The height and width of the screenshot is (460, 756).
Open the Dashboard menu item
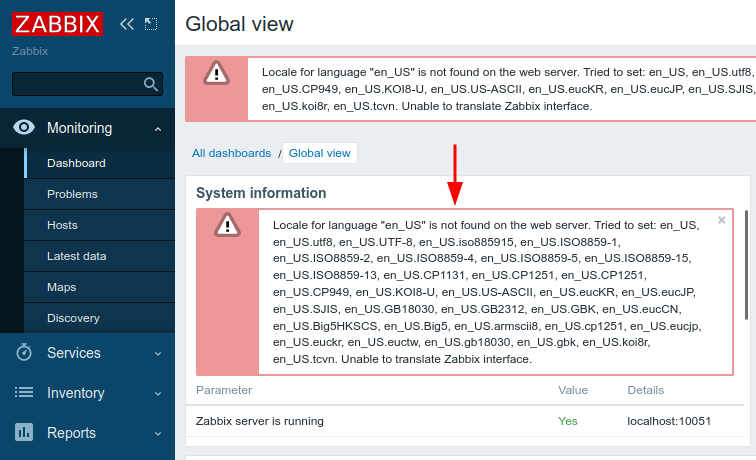[99, 163]
